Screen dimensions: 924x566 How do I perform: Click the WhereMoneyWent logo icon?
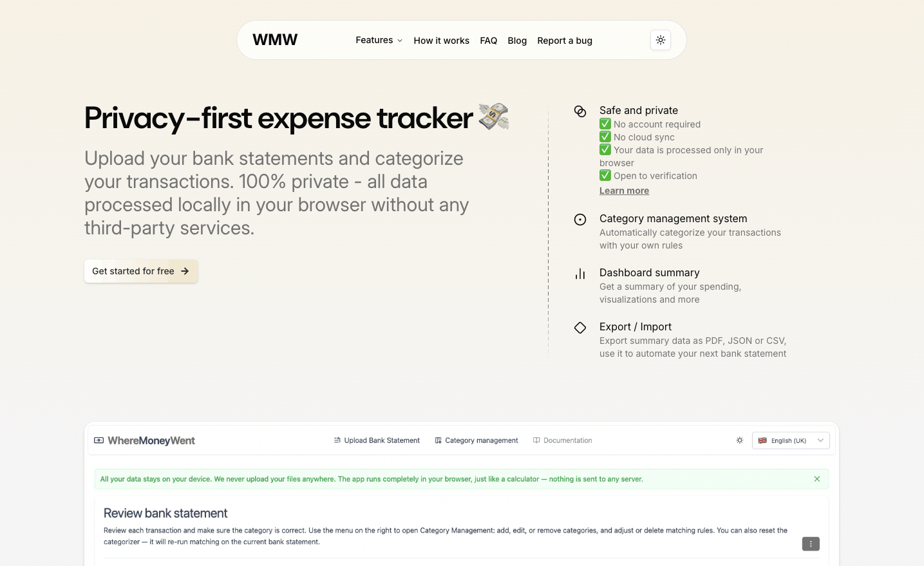[x=99, y=440]
